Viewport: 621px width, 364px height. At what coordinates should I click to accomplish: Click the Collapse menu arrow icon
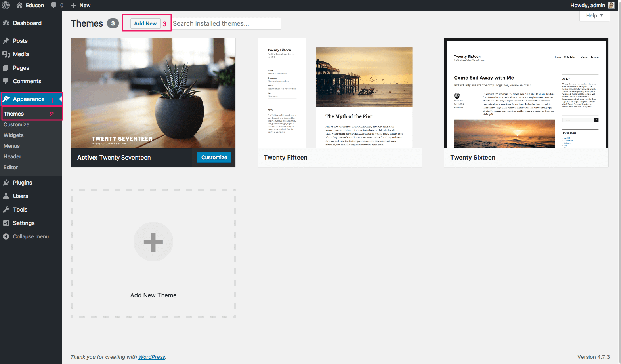(6, 236)
